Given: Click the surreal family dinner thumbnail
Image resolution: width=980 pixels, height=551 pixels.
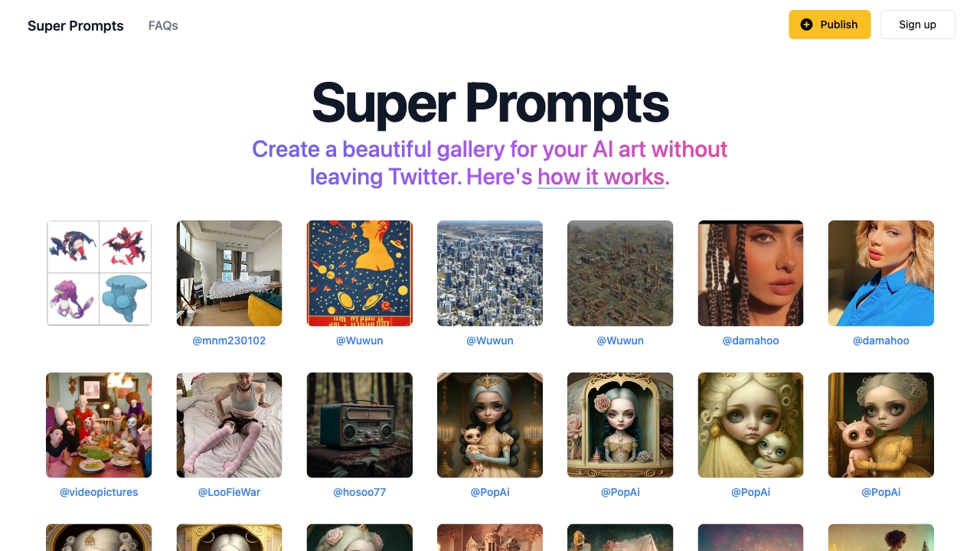Looking at the screenshot, I should point(98,425).
